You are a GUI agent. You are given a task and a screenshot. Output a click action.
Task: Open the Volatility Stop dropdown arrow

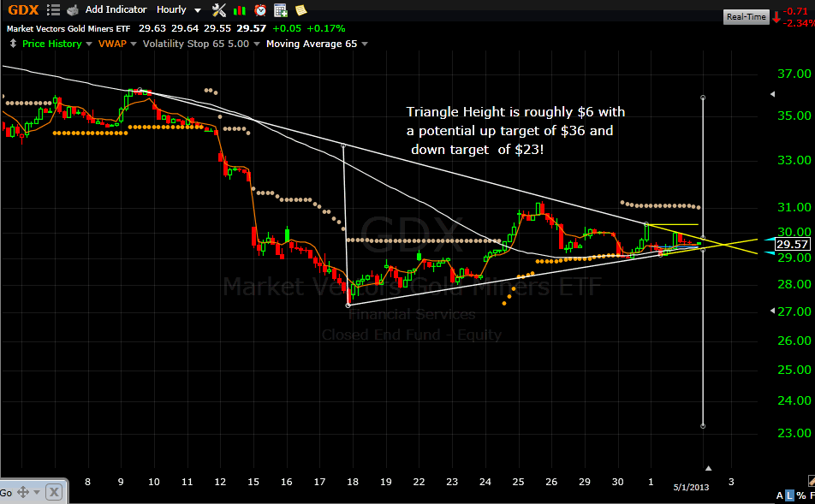256,44
